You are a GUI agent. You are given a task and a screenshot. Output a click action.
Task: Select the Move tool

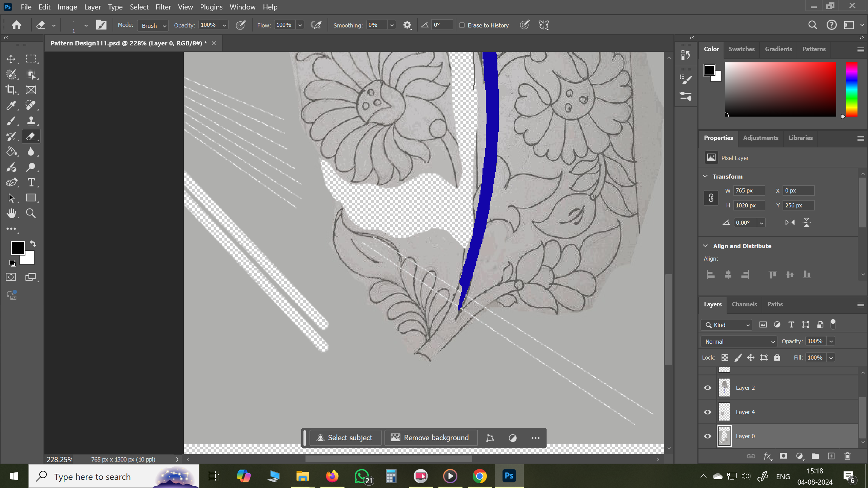coord(11,59)
